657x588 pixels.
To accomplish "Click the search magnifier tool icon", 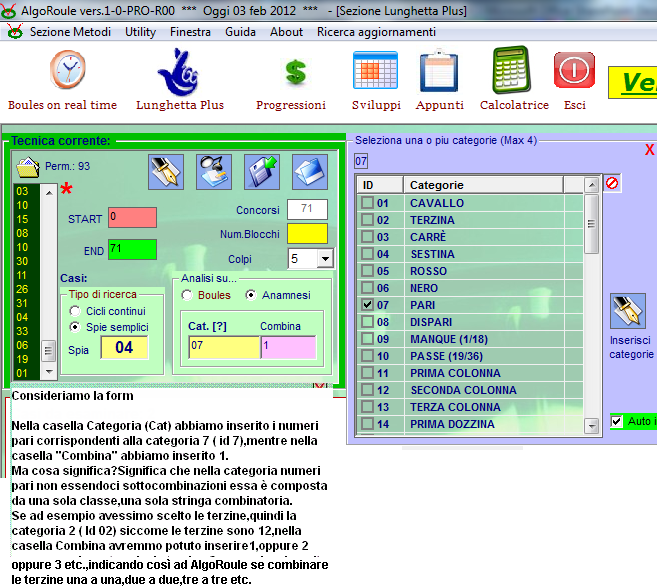I will click(214, 172).
